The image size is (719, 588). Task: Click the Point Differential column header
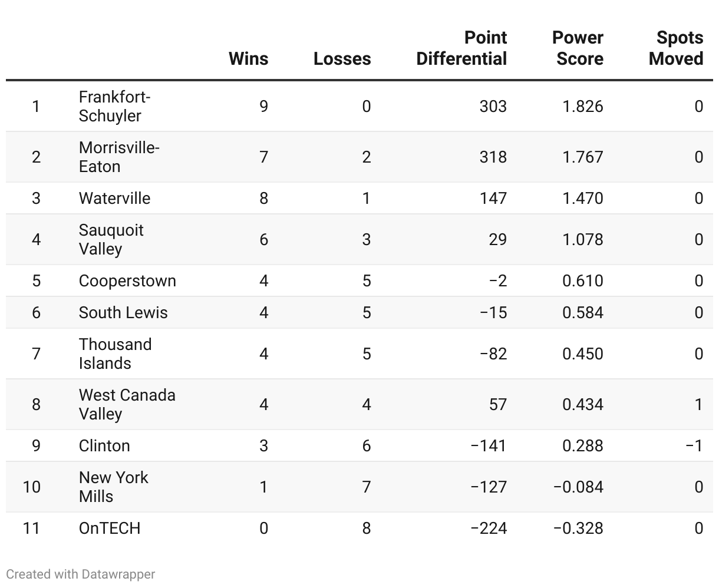[x=461, y=48]
